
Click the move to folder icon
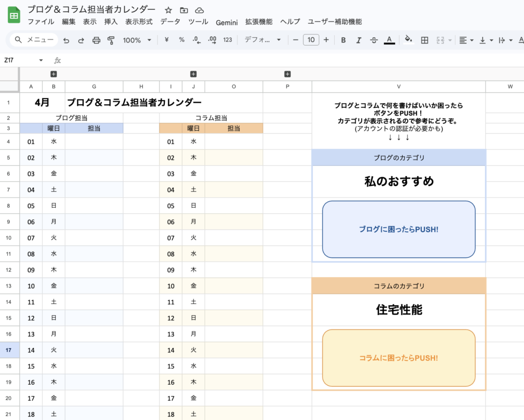(184, 10)
